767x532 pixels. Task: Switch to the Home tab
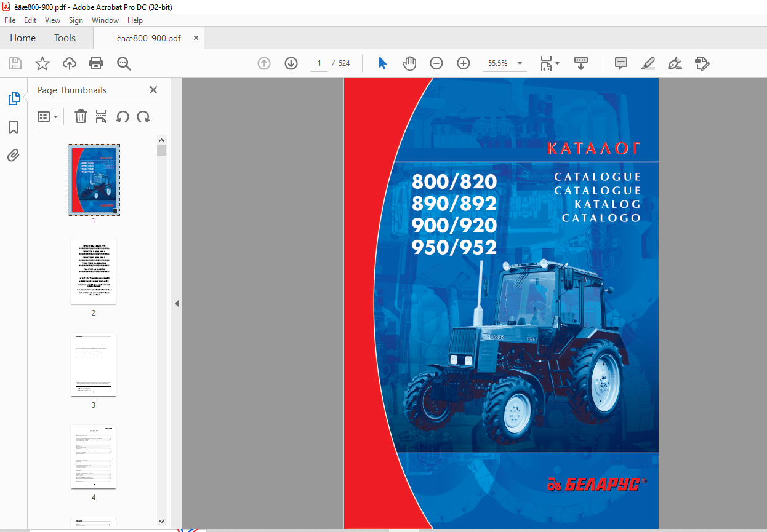(23, 38)
